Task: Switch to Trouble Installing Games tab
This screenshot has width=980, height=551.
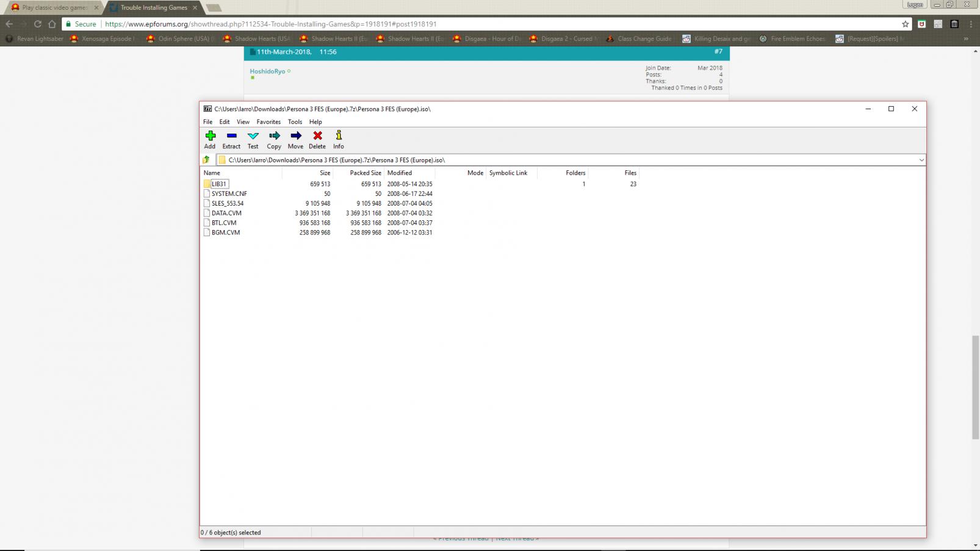Action: (x=154, y=8)
